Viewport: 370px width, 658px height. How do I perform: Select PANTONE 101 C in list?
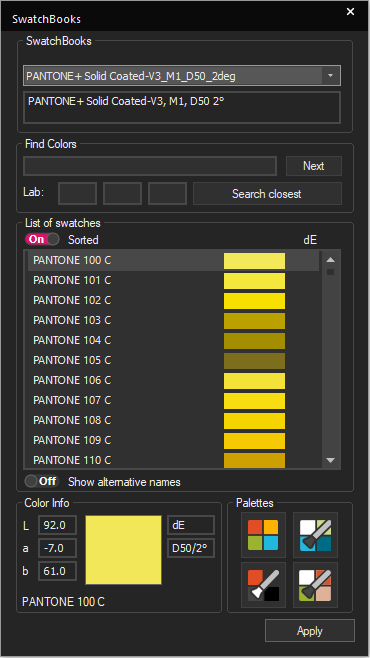click(173, 281)
